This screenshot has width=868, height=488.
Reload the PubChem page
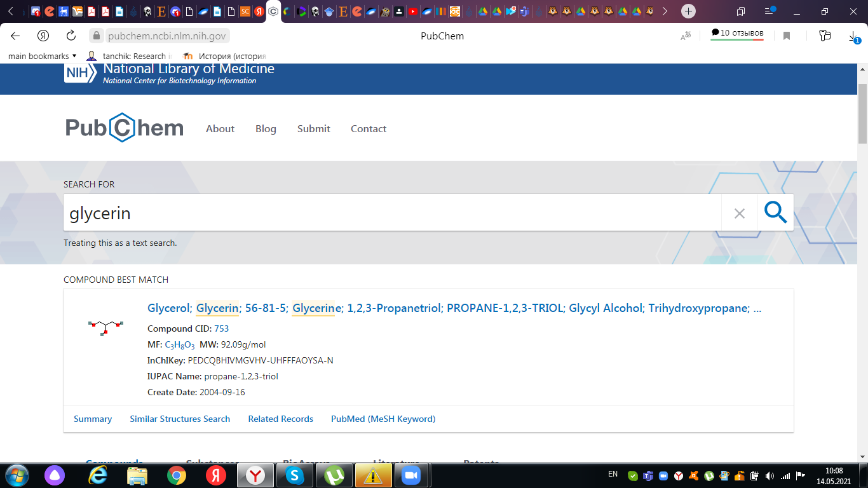(71, 36)
